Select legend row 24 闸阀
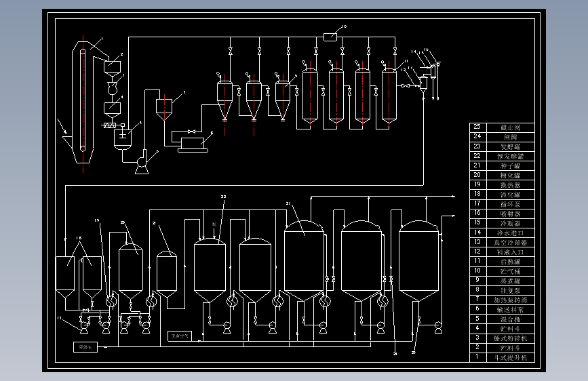Viewport: 588px width, 381px height. pyautogui.click(x=502, y=137)
